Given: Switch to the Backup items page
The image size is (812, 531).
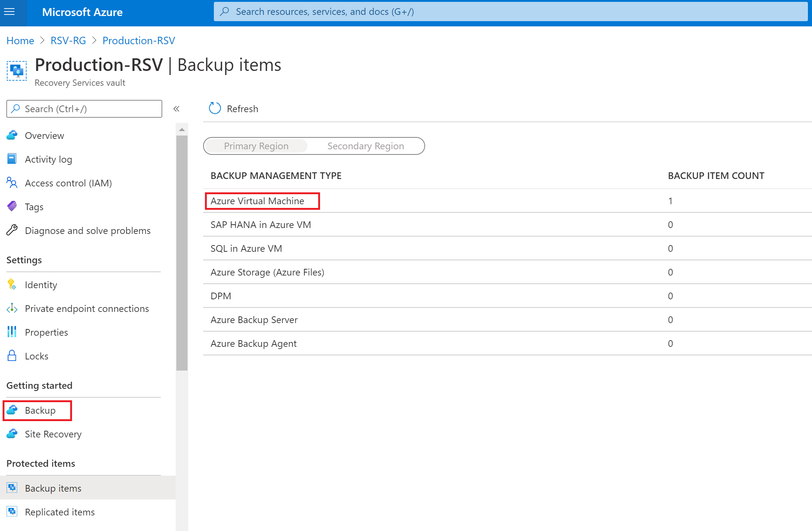Looking at the screenshot, I should [53, 488].
